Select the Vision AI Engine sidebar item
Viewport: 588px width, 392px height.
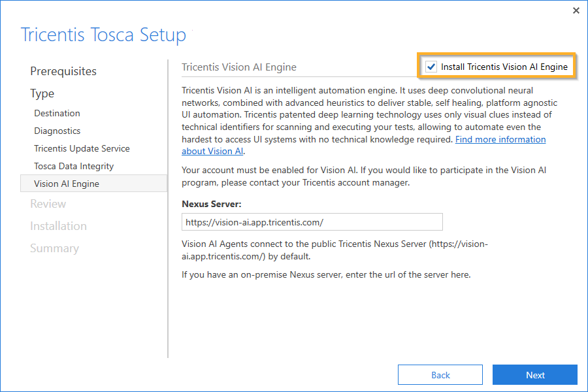(67, 184)
